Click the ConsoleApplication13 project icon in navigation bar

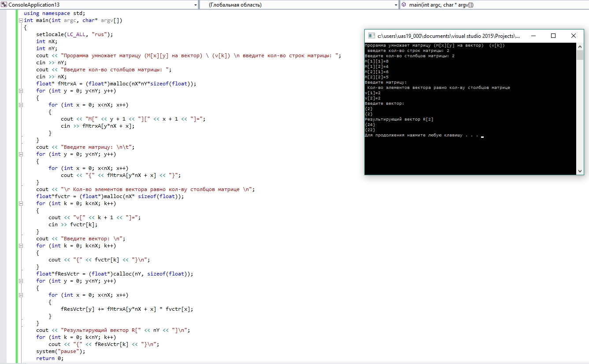tap(4, 5)
